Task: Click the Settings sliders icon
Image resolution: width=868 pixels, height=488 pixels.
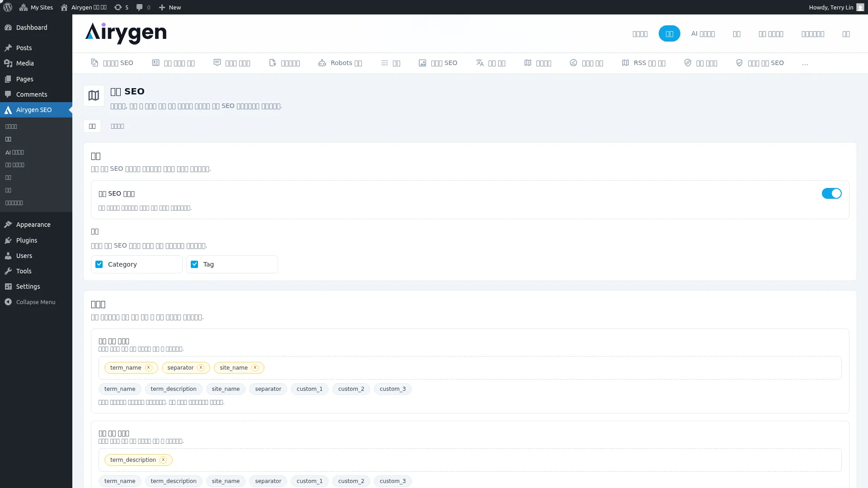Action: [8, 286]
